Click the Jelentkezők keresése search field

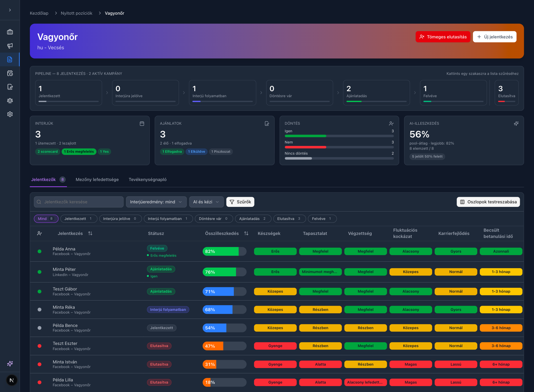pyautogui.click(x=79, y=202)
